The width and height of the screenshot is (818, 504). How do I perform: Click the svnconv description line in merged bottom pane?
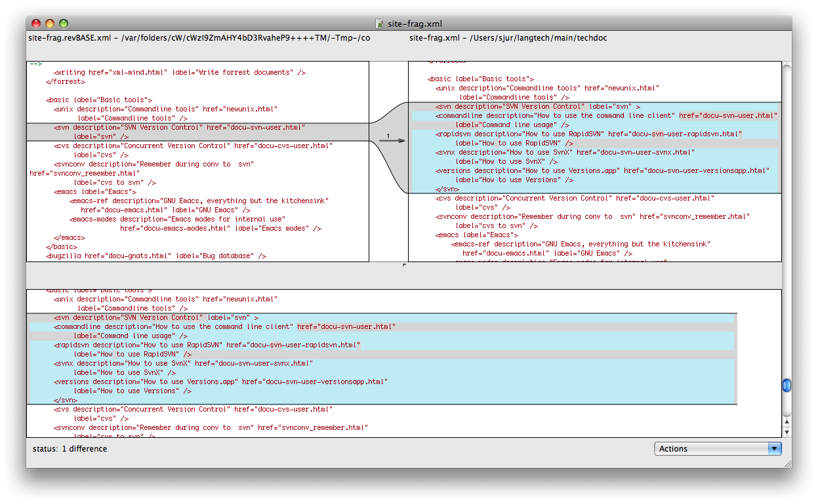(211, 427)
